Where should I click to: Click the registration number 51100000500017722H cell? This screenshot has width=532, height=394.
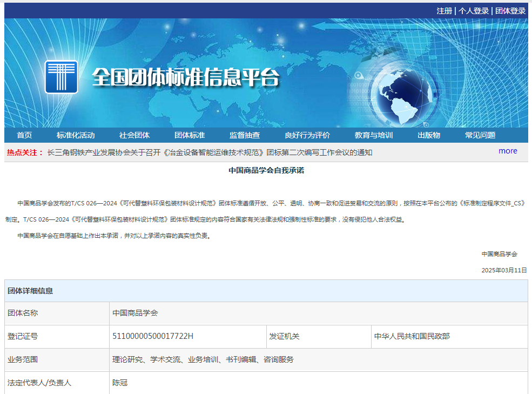pyautogui.click(x=153, y=336)
